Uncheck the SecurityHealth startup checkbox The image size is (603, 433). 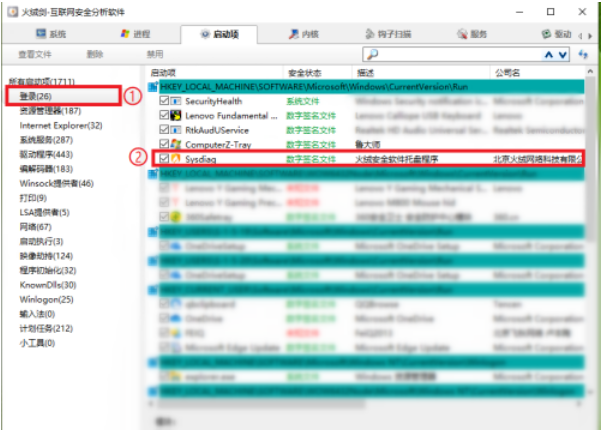tap(164, 101)
